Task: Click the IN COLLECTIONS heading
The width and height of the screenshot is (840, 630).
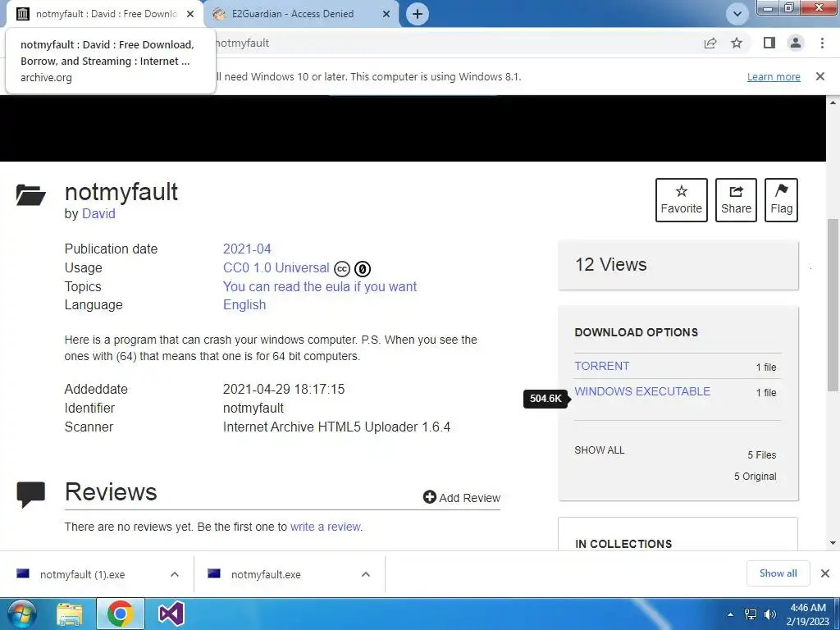Action: click(x=623, y=544)
